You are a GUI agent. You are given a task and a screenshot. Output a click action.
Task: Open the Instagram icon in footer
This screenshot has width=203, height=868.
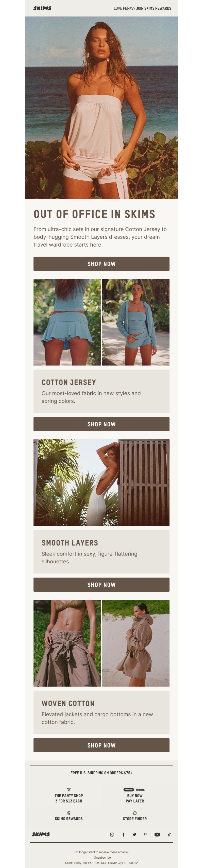(112, 834)
